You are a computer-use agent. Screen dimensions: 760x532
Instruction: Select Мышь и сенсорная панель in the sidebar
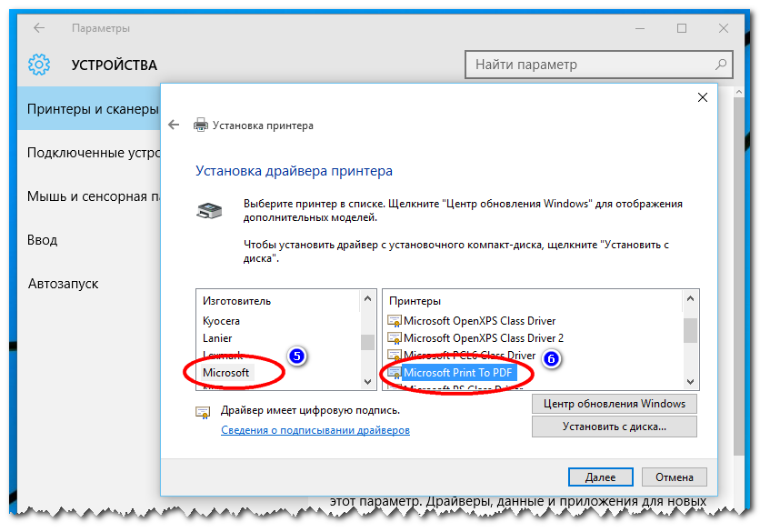pyautogui.click(x=91, y=196)
